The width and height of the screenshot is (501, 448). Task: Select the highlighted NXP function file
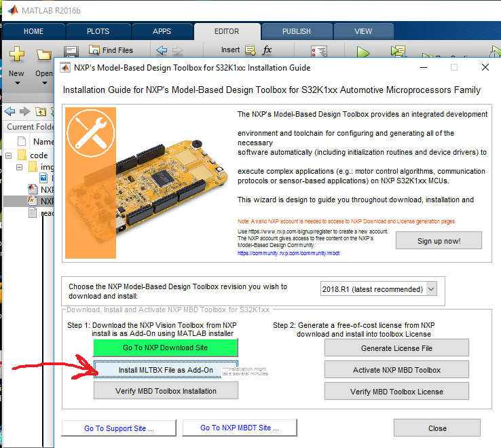[x=41, y=201]
